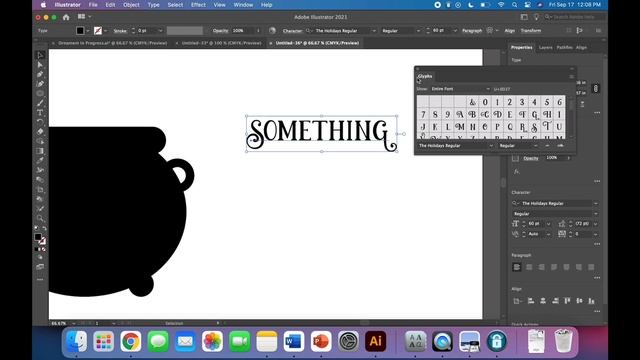The image size is (640, 360).
Task: Click Stroke link in control bar
Action: [x=120, y=31]
